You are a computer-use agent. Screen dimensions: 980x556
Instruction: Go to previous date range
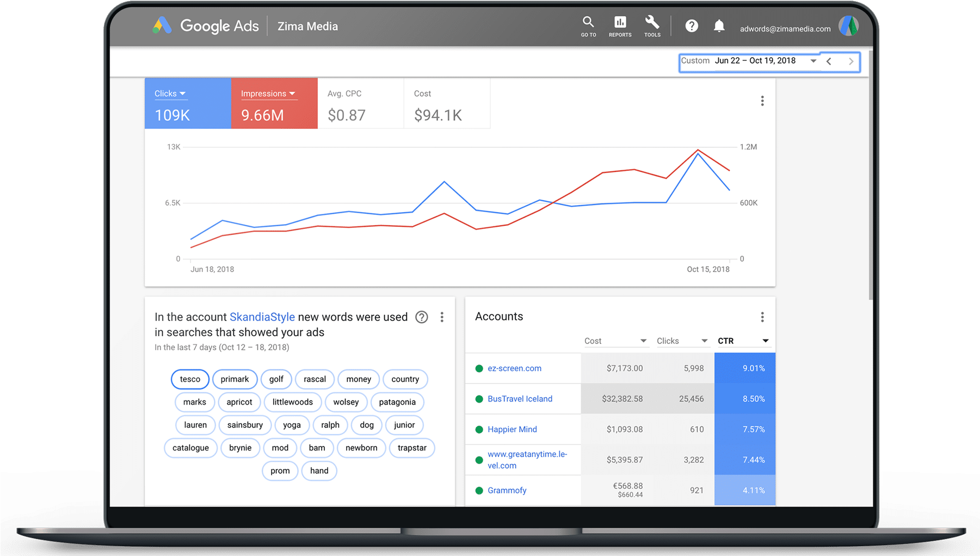click(829, 61)
